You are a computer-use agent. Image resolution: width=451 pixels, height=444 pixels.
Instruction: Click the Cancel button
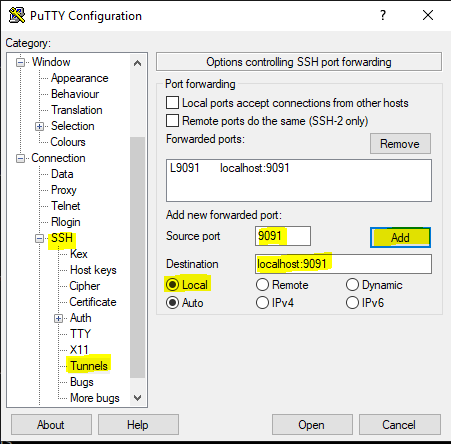tap(399, 425)
